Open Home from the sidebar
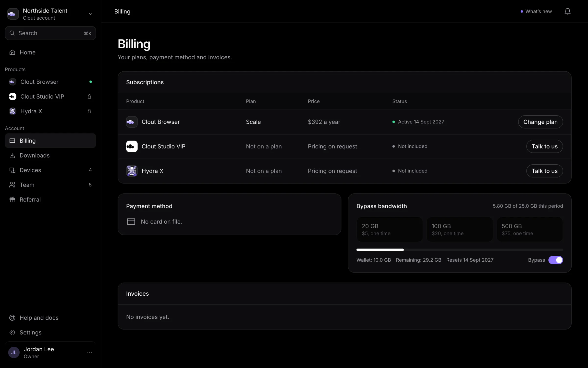Screen dimensions: 588x368 (x=50, y=52)
